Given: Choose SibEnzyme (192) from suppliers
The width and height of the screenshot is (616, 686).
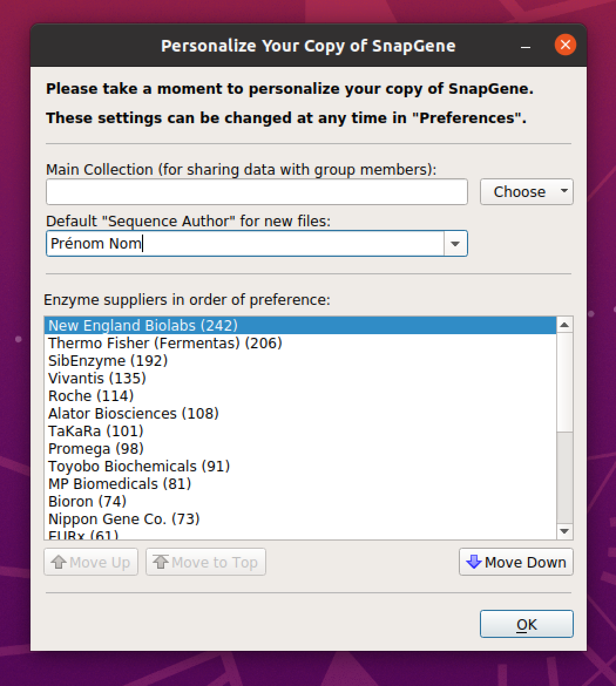Looking at the screenshot, I should 108,361.
